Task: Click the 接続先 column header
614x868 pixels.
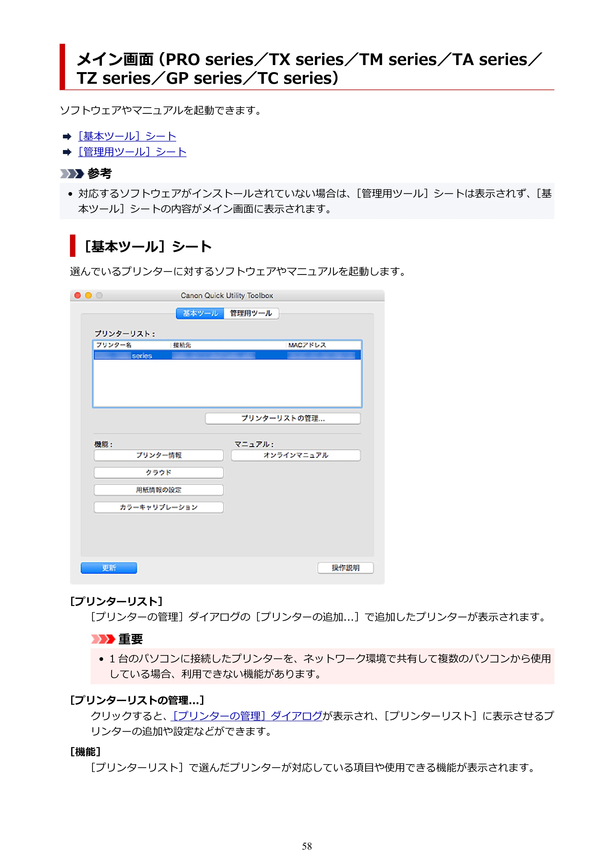Action: tap(182, 345)
